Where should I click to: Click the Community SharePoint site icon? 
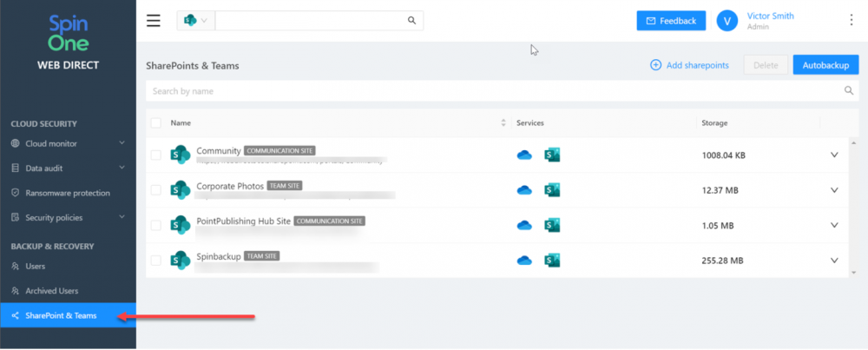pos(180,155)
